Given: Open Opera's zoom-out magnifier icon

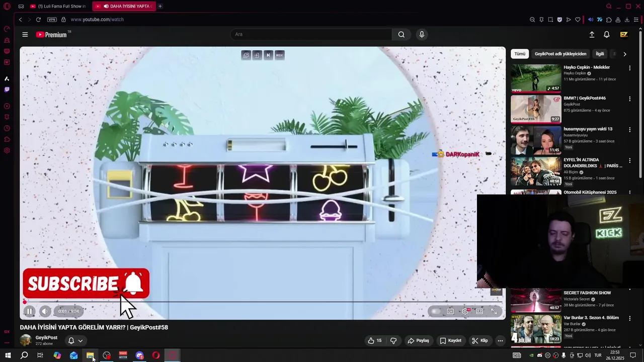Looking at the screenshot, I should pyautogui.click(x=532, y=20).
